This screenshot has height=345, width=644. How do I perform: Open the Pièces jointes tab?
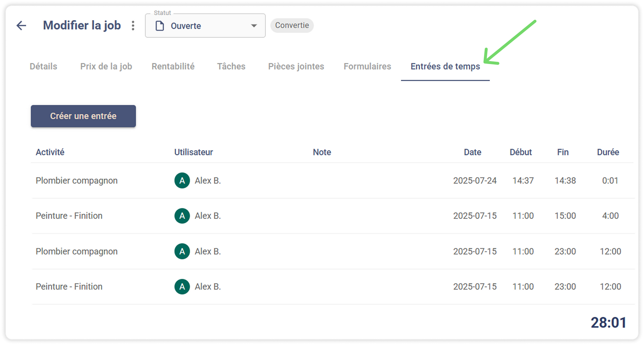click(296, 66)
